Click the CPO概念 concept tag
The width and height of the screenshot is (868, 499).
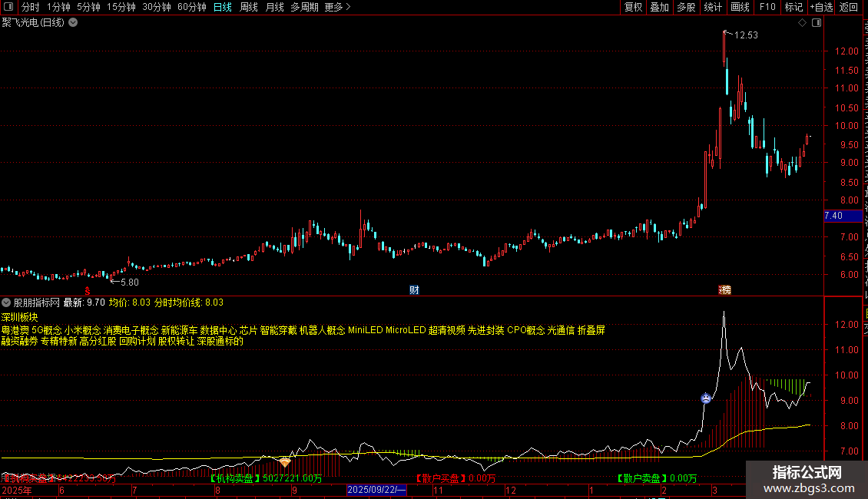tap(526, 330)
